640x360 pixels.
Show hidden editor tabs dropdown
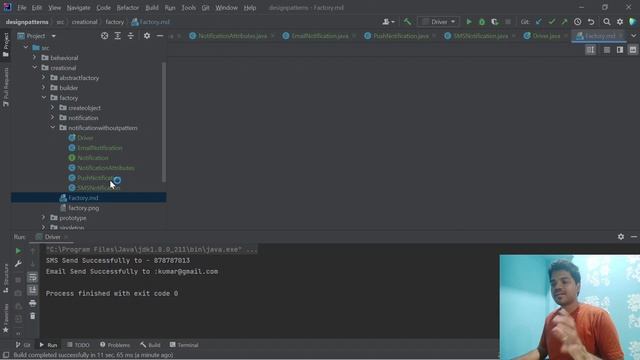pyautogui.click(x=634, y=36)
